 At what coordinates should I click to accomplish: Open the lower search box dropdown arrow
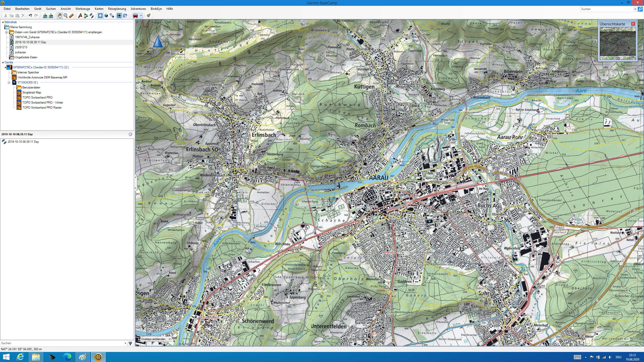(x=125, y=343)
